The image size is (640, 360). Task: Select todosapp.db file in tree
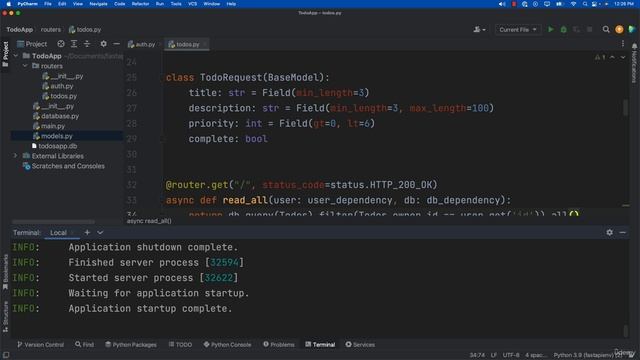[58, 146]
